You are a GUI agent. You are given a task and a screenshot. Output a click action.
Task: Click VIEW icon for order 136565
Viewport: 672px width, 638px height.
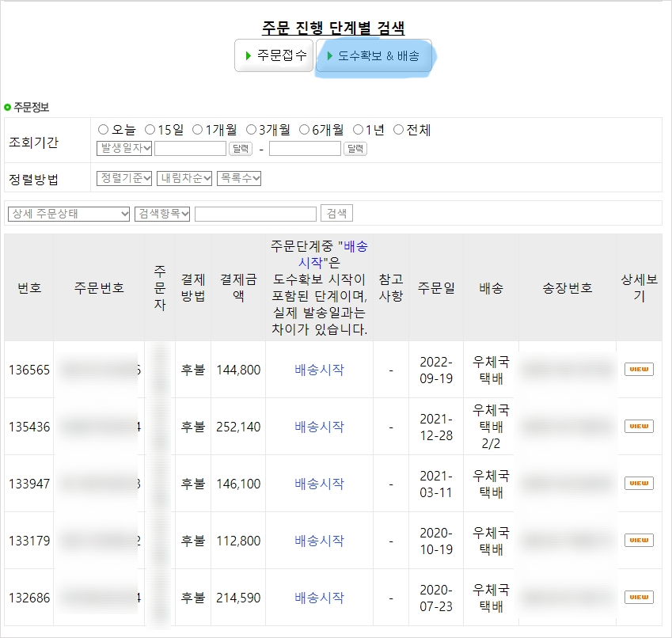(x=639, y=369)
